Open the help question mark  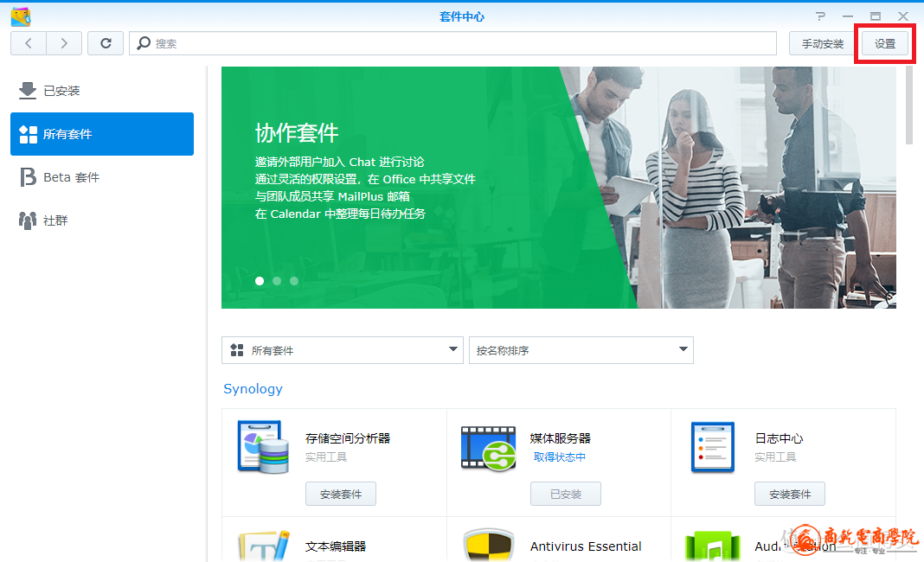coord(820,16)
